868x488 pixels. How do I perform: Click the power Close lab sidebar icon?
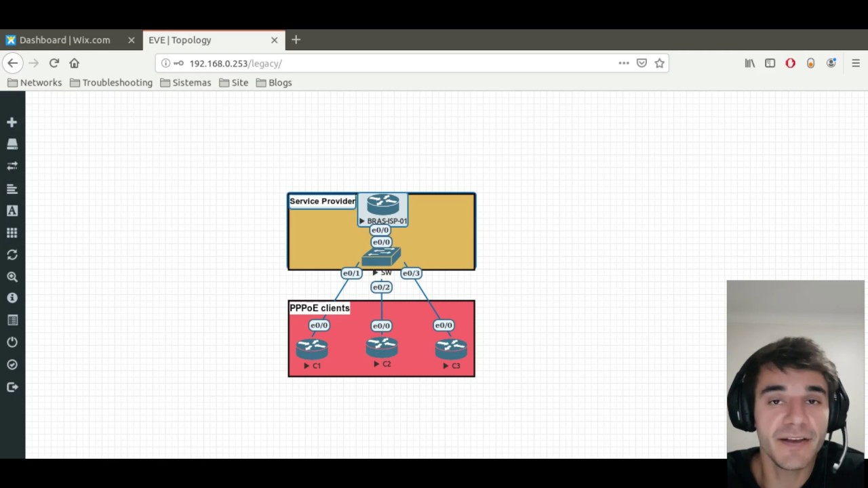(x=12, y=342)
